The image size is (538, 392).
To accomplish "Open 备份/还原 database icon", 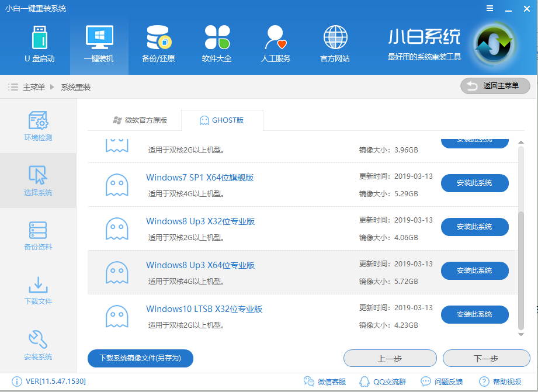I will [x=158, y=44].
